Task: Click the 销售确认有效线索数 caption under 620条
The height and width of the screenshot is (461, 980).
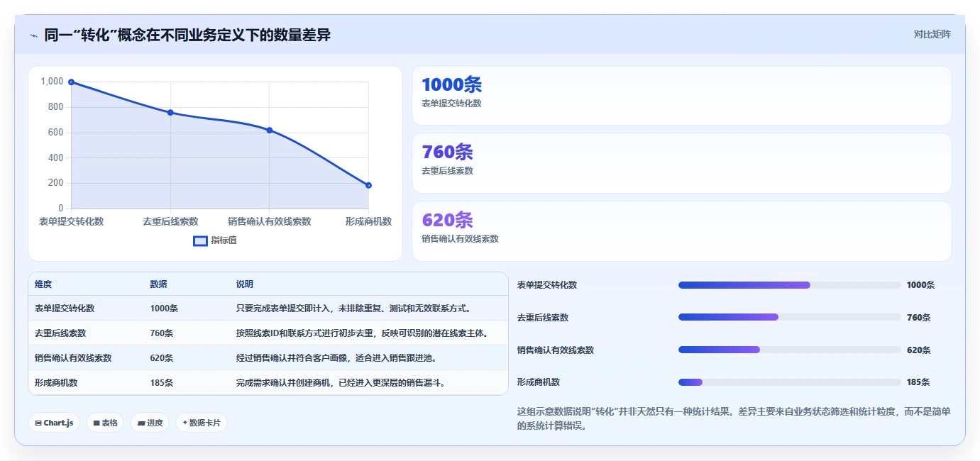Action: pyautogui.click(x=460, y=239)
